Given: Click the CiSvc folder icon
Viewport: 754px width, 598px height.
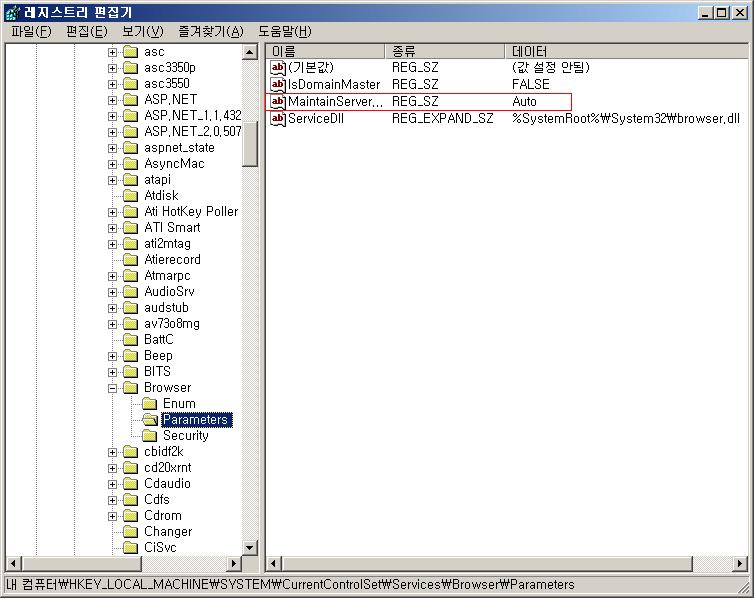Looking at the screenshot, I should pyautogui.click(x=130, y=548).
